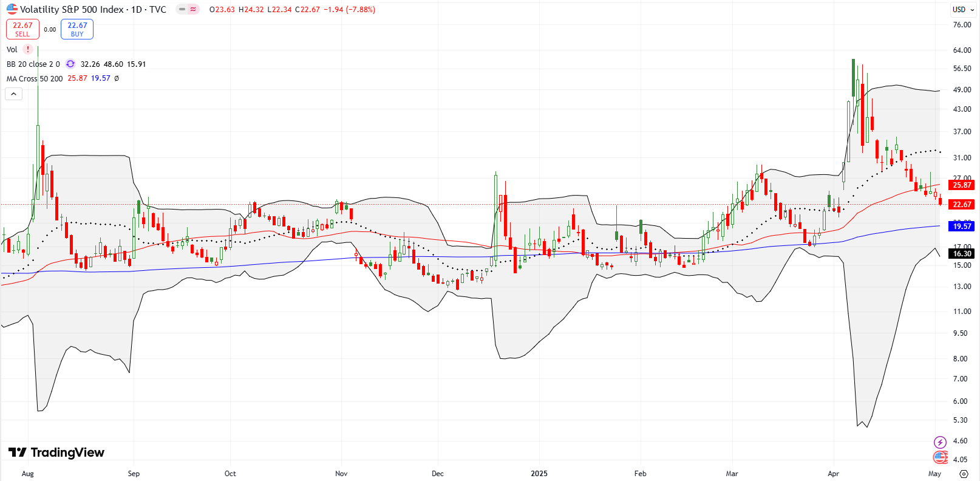
Task: Click 37.00 on the price scale
Action: (x=962, y=132)
